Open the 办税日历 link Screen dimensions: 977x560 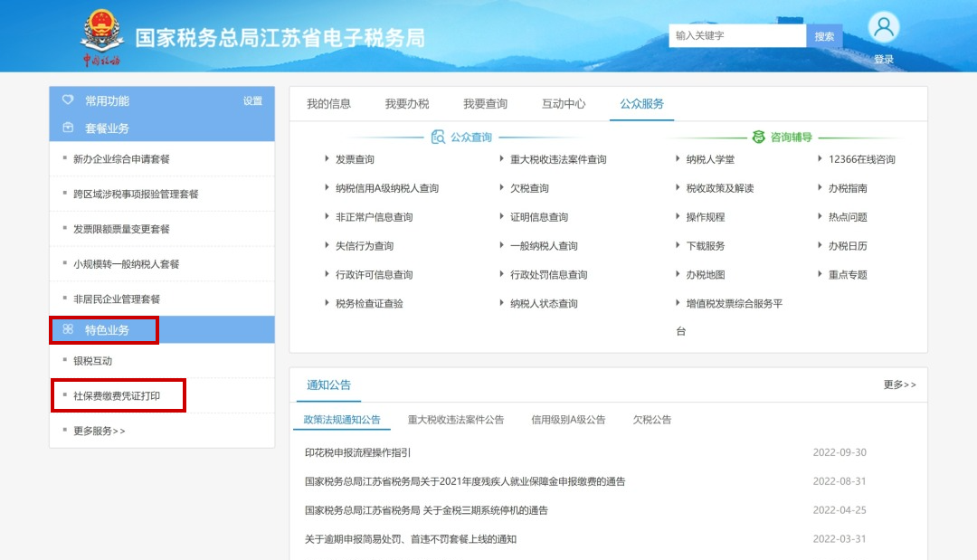[x=848, y=245]
